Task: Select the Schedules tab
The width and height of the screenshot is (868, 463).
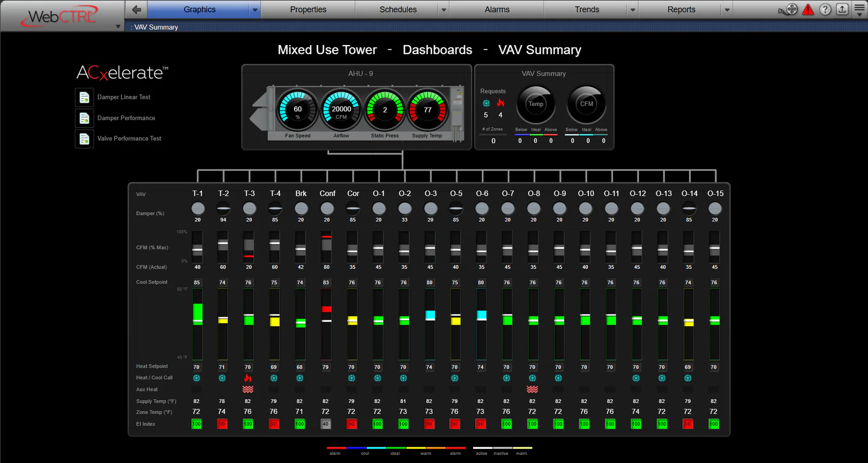Action: 398,9
